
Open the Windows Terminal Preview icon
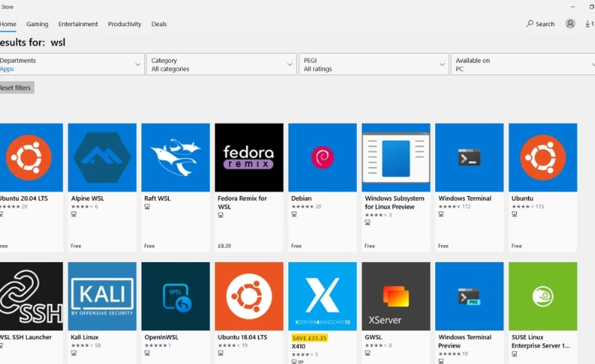click(x=469, y=296)
